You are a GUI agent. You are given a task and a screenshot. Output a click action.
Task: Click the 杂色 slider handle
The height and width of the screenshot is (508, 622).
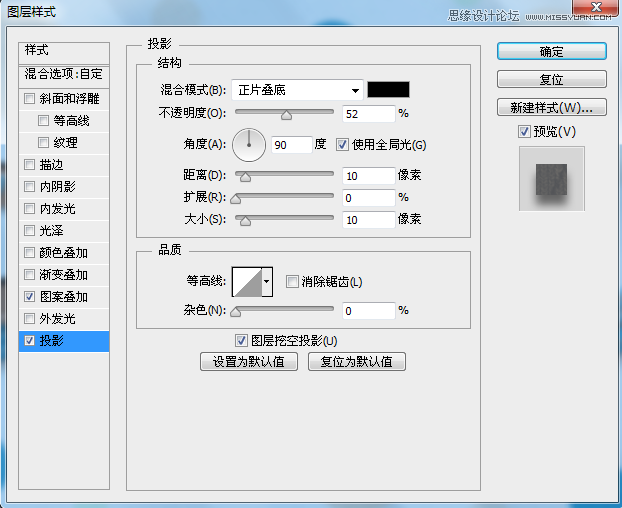click(x=236, y=312)
